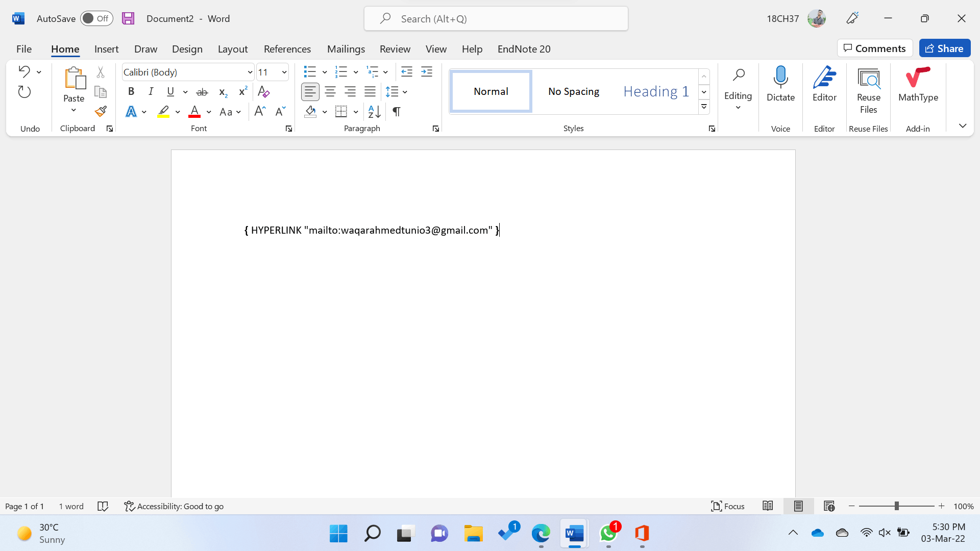Open the font size dropdown
Viewport: 980px width, 551px height.
(284, 72)
